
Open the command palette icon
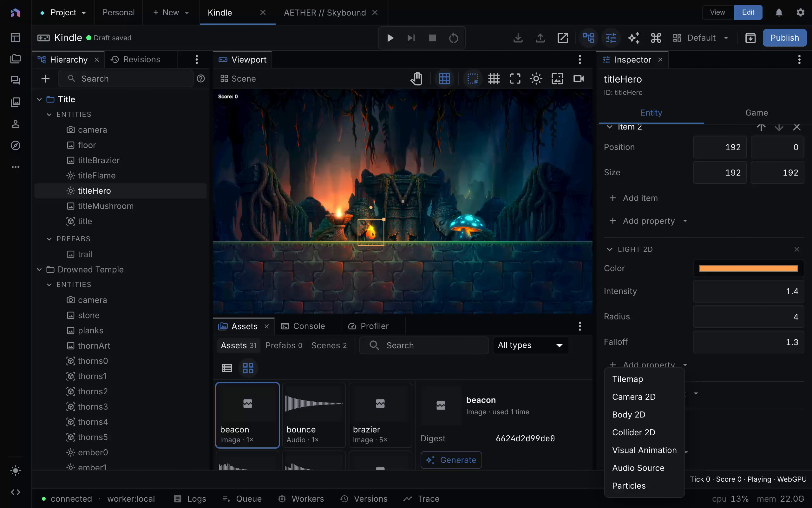656,38
